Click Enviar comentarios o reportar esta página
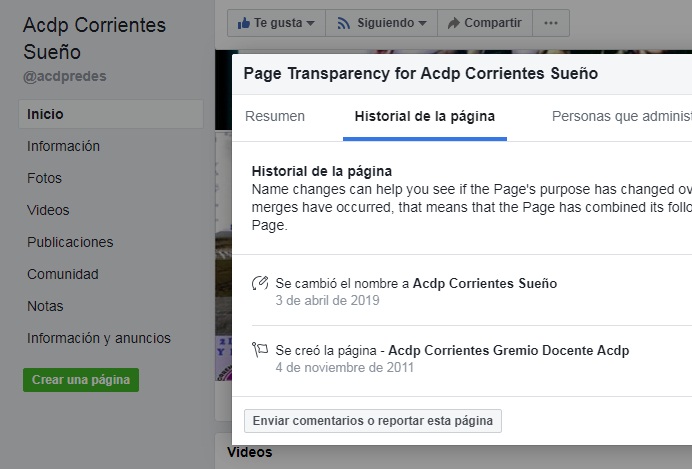The width and height of the screenshot is (692, 469). [372, 420]
